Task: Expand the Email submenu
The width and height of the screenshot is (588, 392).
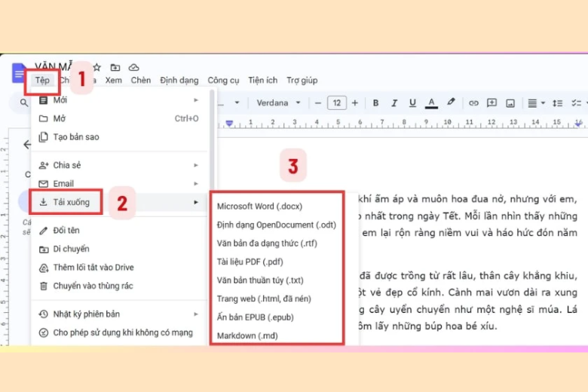Action: coord(119,183)
